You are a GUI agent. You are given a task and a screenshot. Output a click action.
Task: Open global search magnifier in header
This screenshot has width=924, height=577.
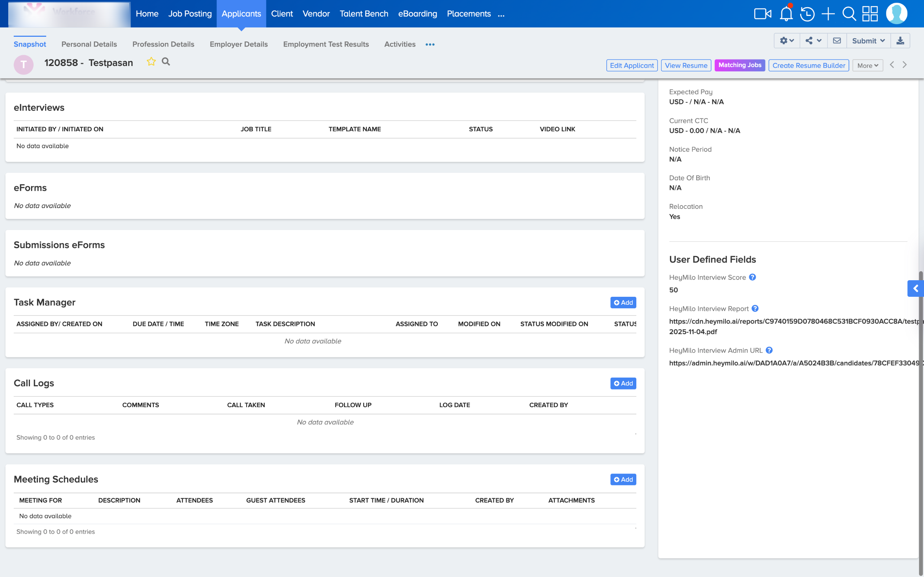(849, 14)
